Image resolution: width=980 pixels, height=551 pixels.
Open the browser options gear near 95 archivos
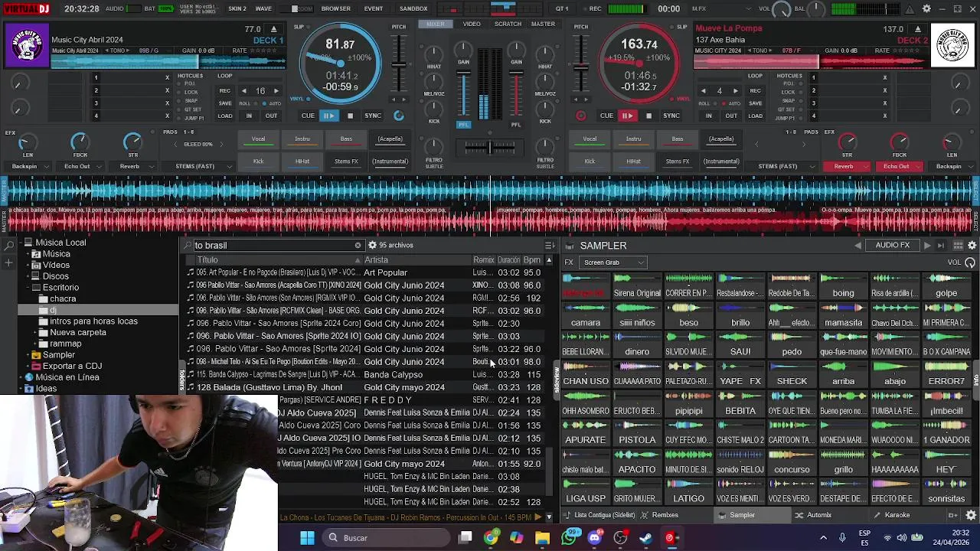[372, 246]
